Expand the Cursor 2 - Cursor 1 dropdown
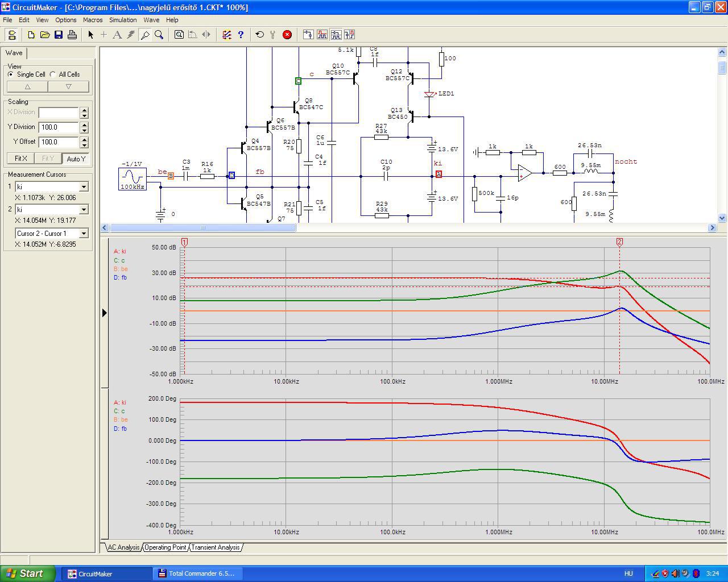Viewport: 728px width, 582px height. (84, 234)
